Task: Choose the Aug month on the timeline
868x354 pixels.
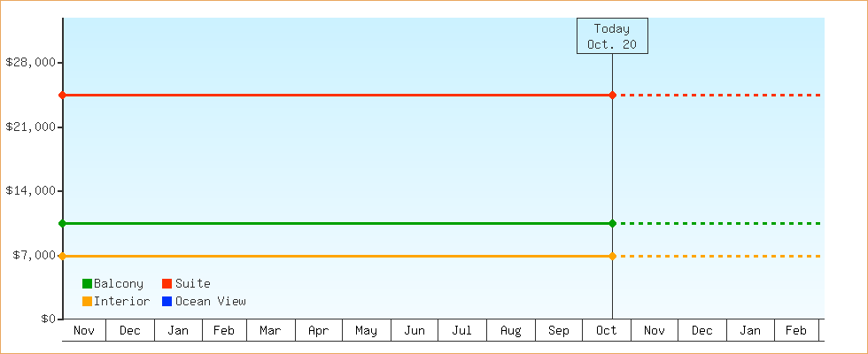Action: tap(510, 331)
